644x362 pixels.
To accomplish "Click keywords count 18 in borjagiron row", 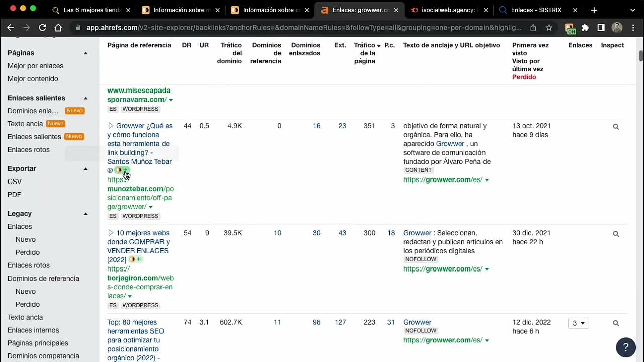I will pyautogui.click(x=391, y=233).
